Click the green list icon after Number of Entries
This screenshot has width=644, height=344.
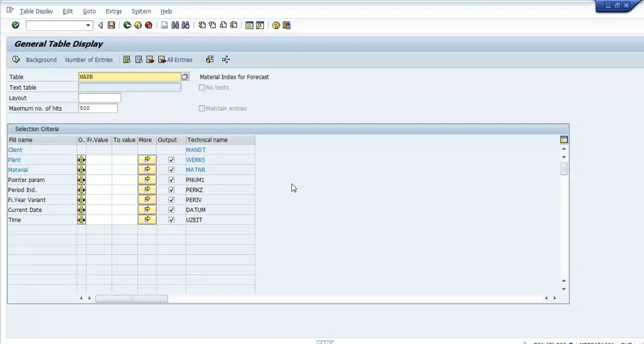127,60
